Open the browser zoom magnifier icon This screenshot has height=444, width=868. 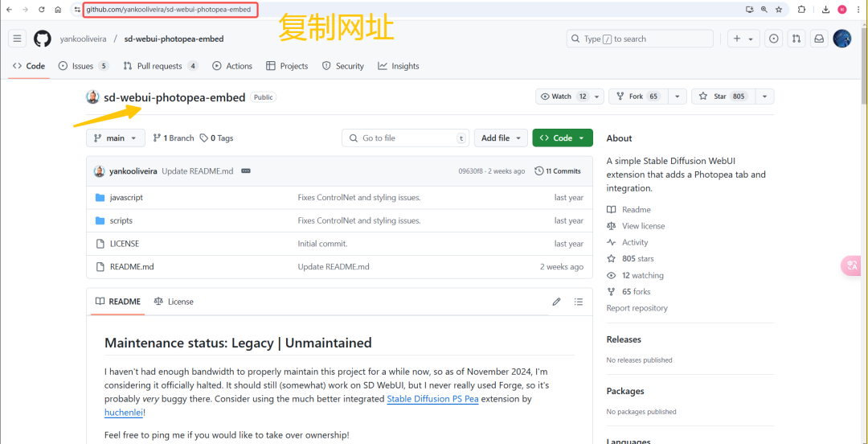tap(764, 10)
